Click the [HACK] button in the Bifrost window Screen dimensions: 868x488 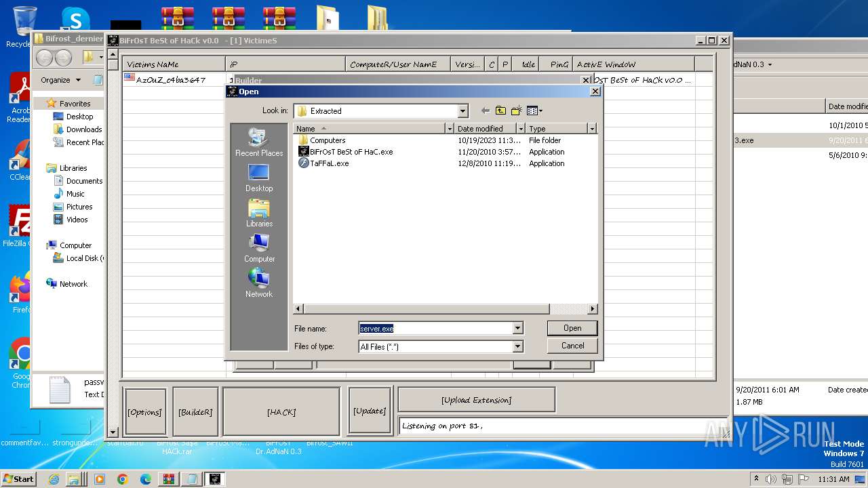point(281,412)
